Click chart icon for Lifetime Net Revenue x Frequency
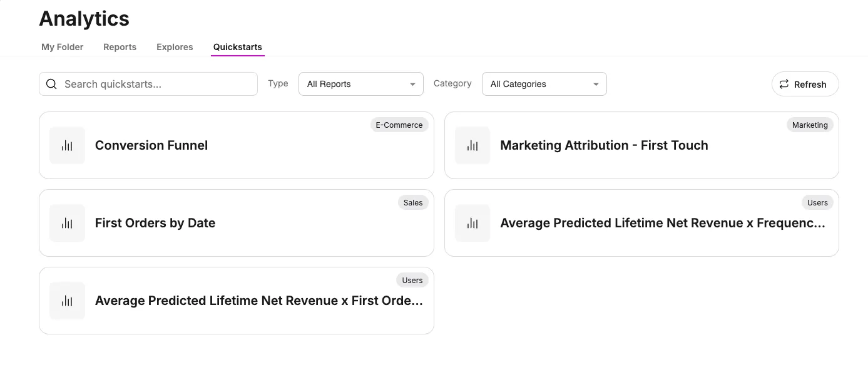Screen dimensions: 868x367 [x=472, y=223]
